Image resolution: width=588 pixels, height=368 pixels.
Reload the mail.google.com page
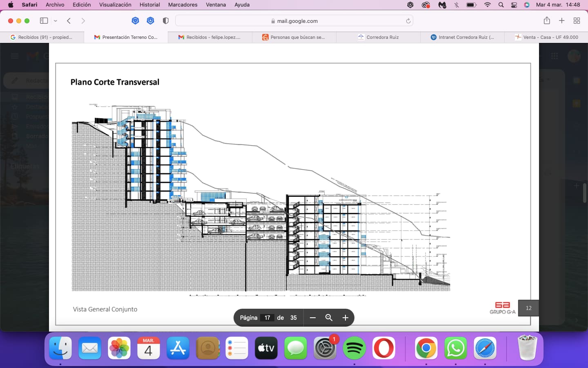(408, 21)
